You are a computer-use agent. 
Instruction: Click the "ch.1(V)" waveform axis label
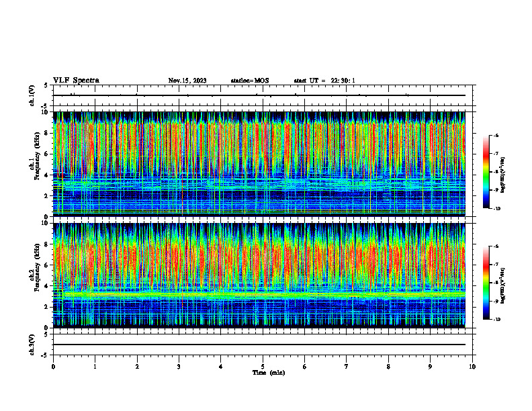coord(32,95)
